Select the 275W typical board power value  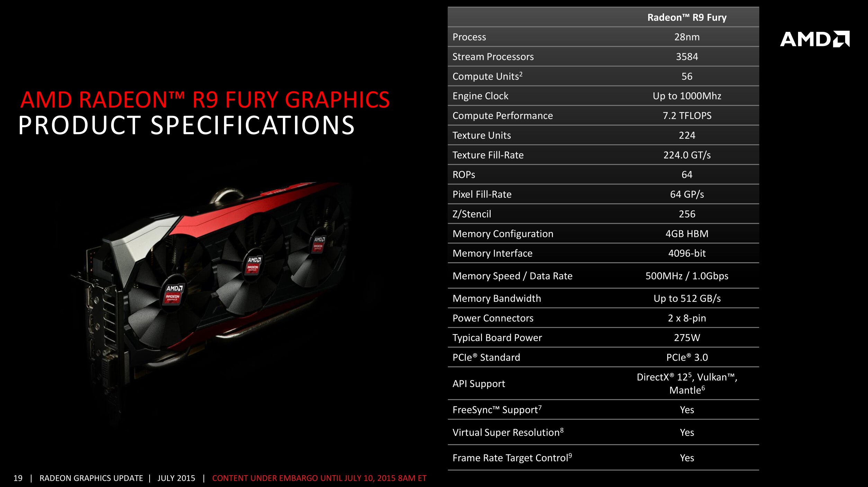687,338
